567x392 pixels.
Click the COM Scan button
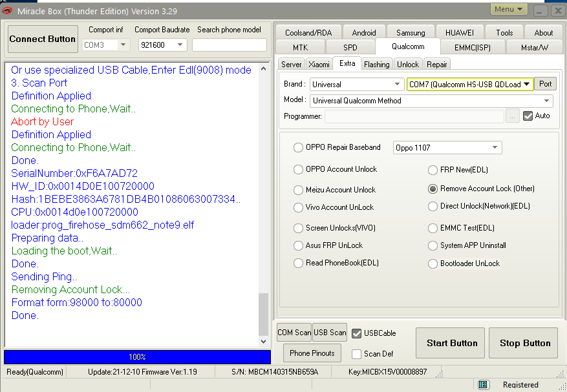[294, 333]
